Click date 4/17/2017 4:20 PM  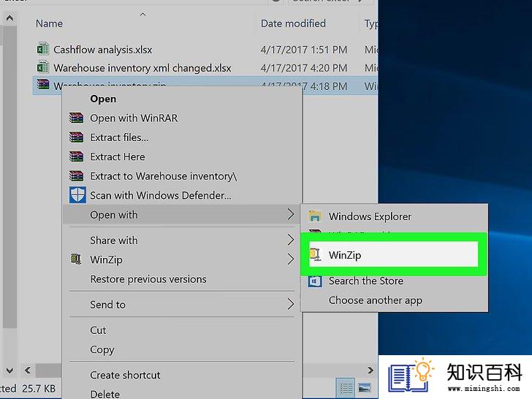click(x=304, y=68)
